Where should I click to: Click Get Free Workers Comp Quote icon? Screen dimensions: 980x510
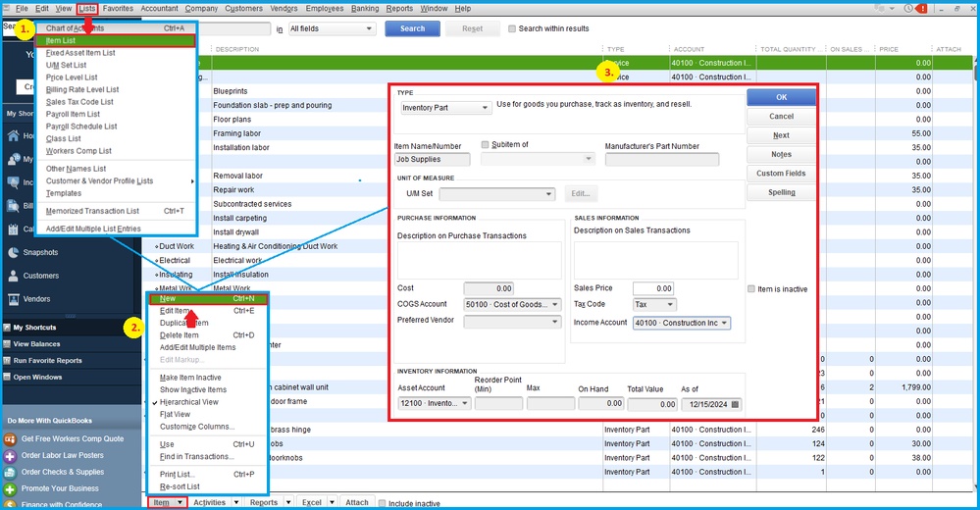pyautogui.click(x=10, y=438)
